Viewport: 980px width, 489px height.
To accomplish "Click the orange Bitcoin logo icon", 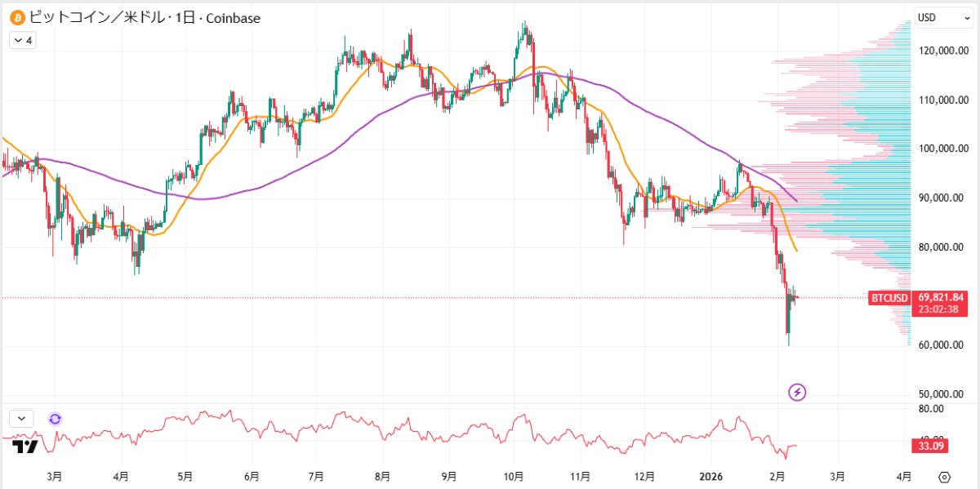I will [x=16, y=16].
